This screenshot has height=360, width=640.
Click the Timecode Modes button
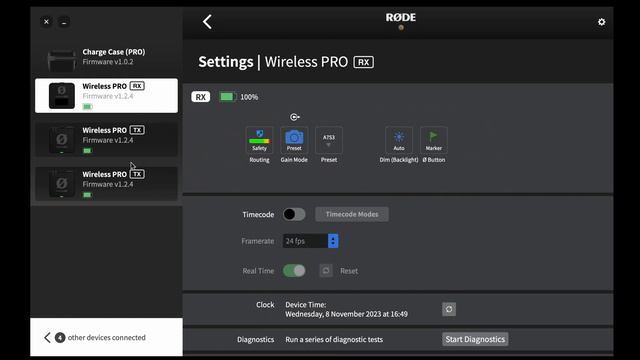352,214
